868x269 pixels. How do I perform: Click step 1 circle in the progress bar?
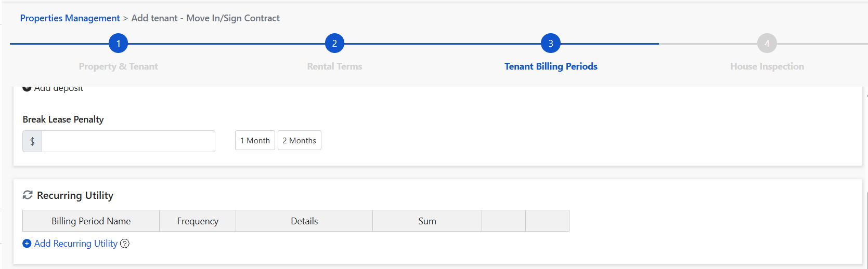[x=118, y=44]
